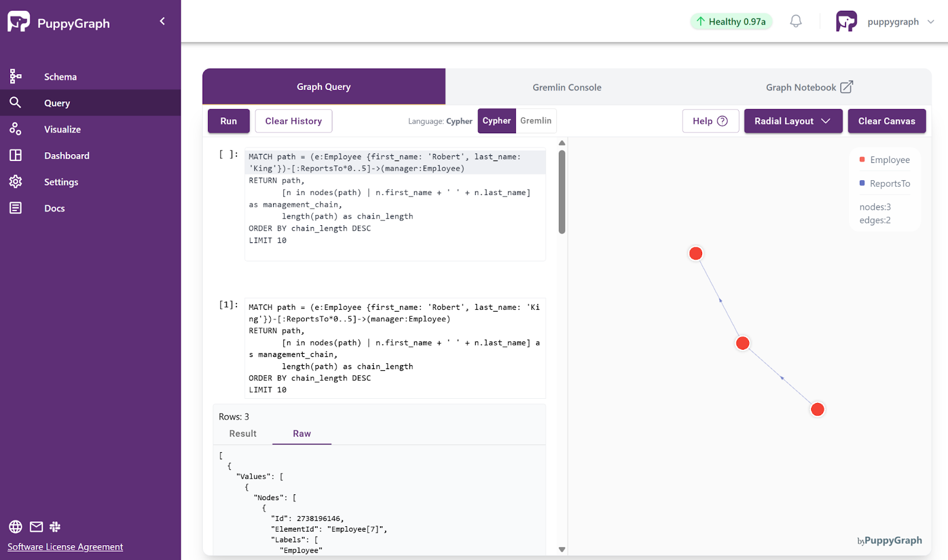Open the Slack community icon
The image size is (948, 560).
click(55, 527)
